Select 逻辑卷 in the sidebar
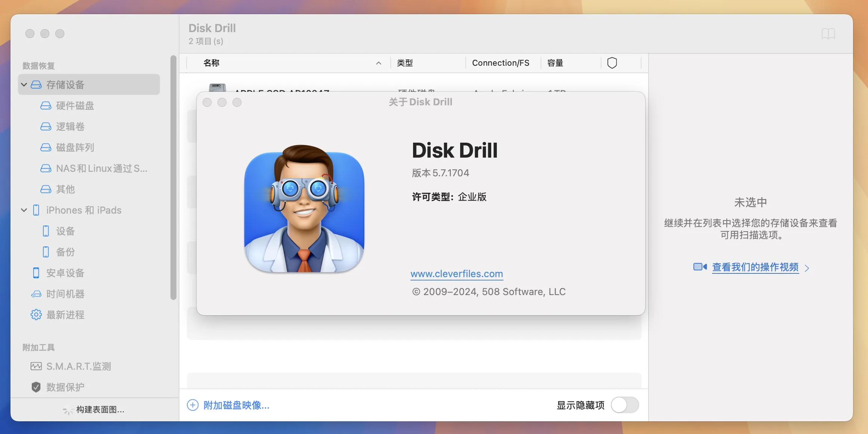 tap(70, 127)
